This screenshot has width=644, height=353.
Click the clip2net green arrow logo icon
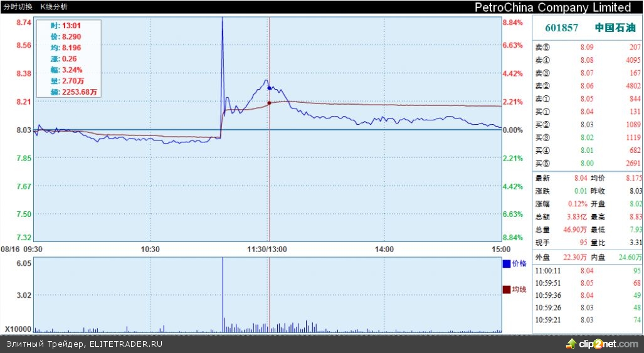tap(571, 343)
